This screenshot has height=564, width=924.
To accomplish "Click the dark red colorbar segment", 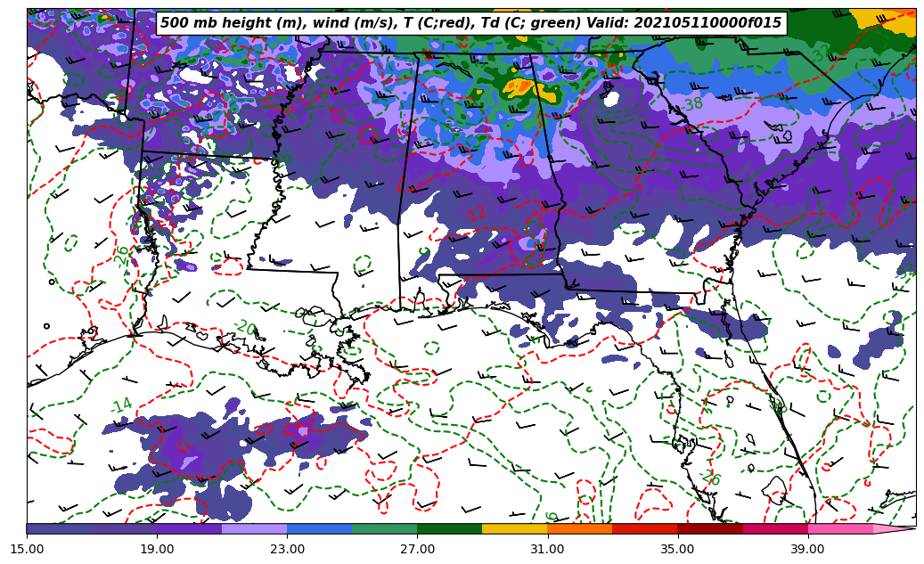I will tap(709, 528).
